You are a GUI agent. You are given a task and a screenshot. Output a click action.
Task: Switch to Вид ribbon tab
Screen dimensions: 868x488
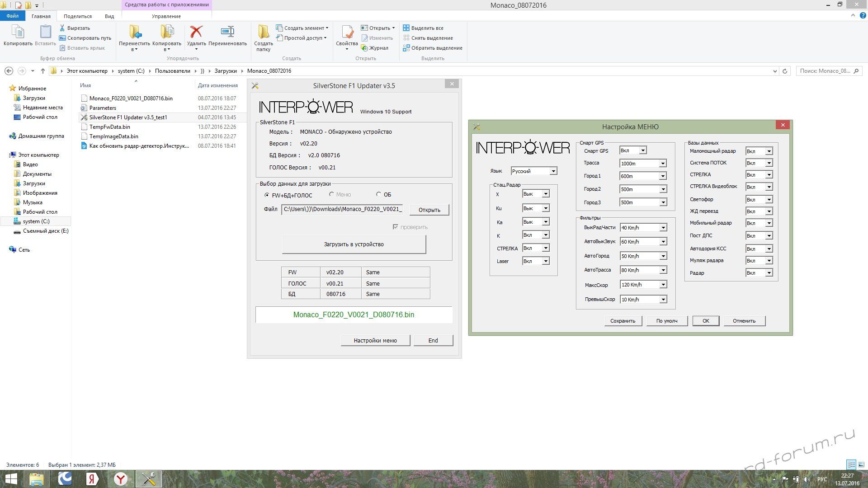109,16
